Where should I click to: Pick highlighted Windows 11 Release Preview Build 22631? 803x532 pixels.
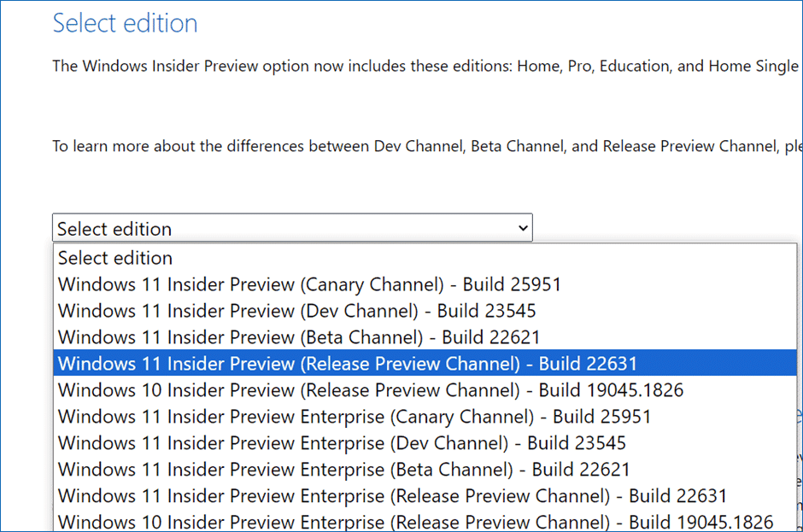point(425,364)
